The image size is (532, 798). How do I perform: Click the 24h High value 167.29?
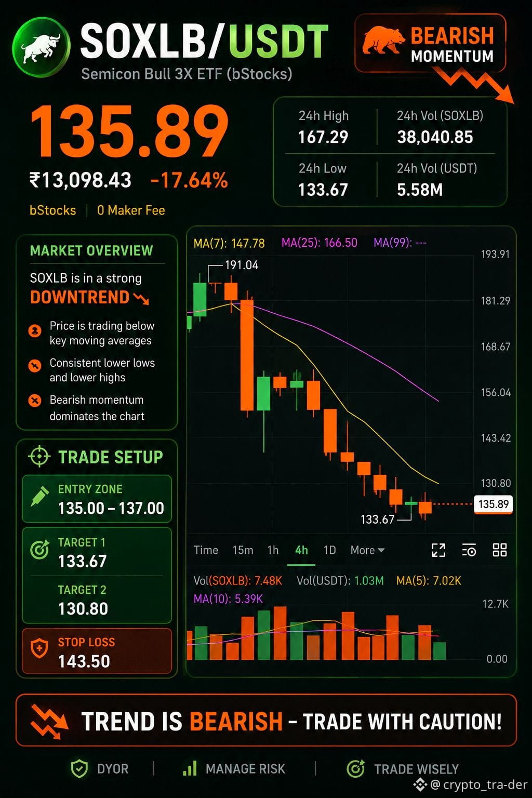pos(323,137)
